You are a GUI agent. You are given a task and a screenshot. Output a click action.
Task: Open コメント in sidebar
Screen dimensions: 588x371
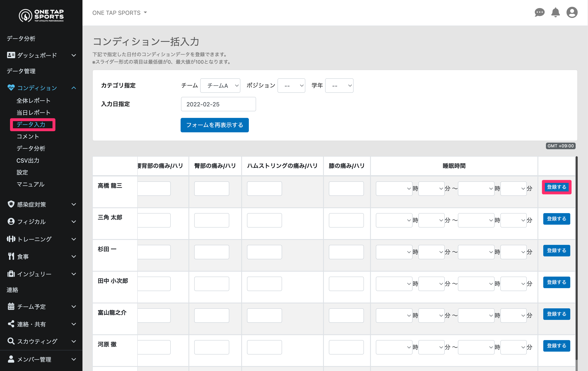pos(28,136)
